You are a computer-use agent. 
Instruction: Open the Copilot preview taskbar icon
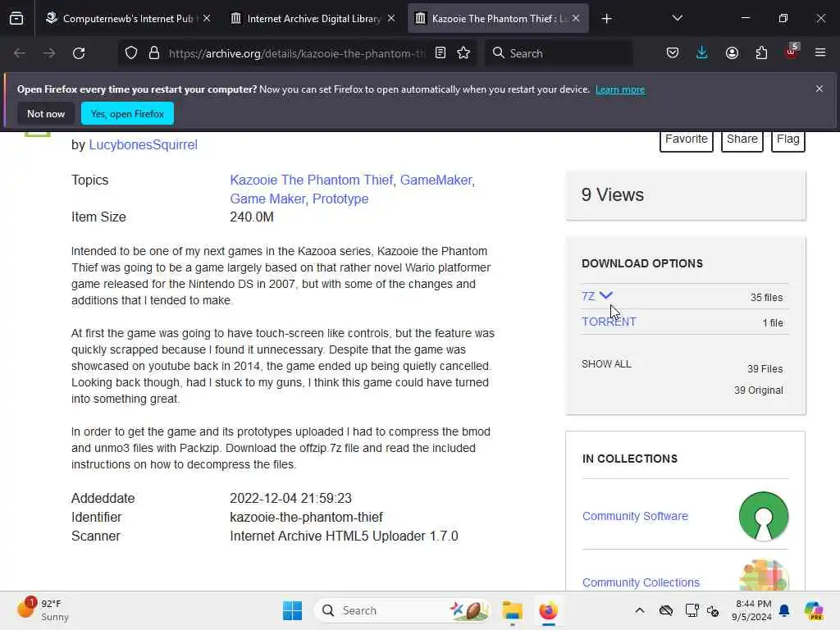(x=814, y=610)
